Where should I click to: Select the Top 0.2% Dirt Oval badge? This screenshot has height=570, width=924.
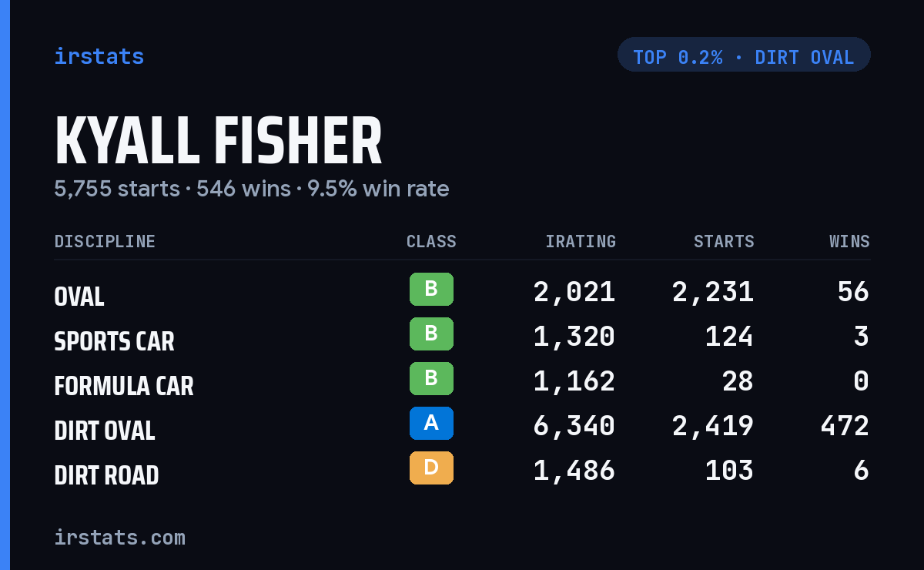744,55
